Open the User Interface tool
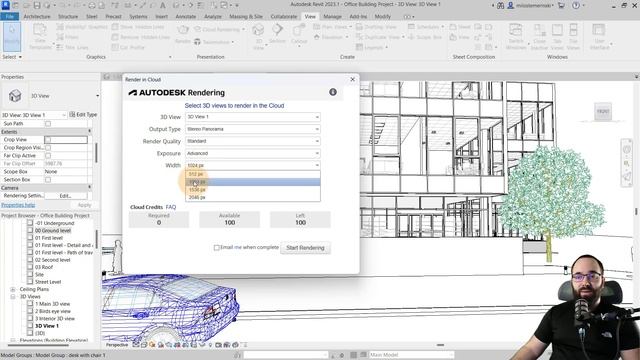640x360 pixels. (599, 37)
